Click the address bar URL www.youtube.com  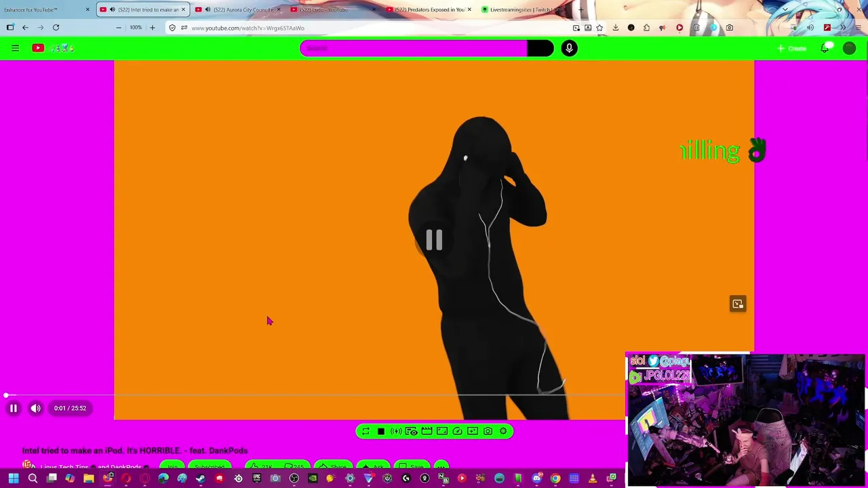248,28
